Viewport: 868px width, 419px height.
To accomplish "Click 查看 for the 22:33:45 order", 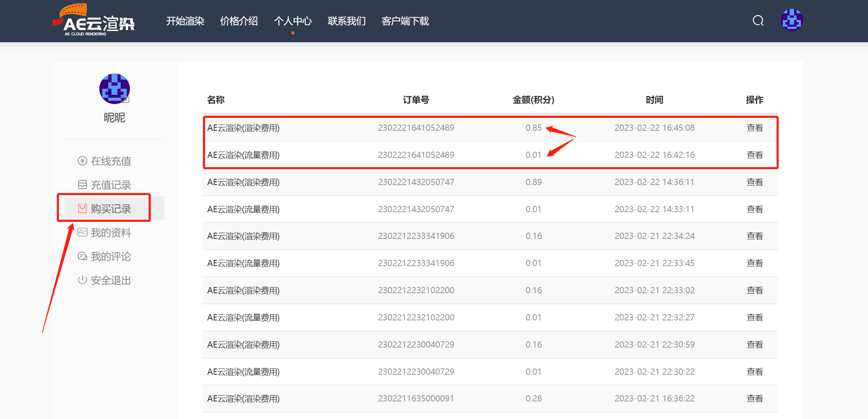I will (x=754, y=263).
